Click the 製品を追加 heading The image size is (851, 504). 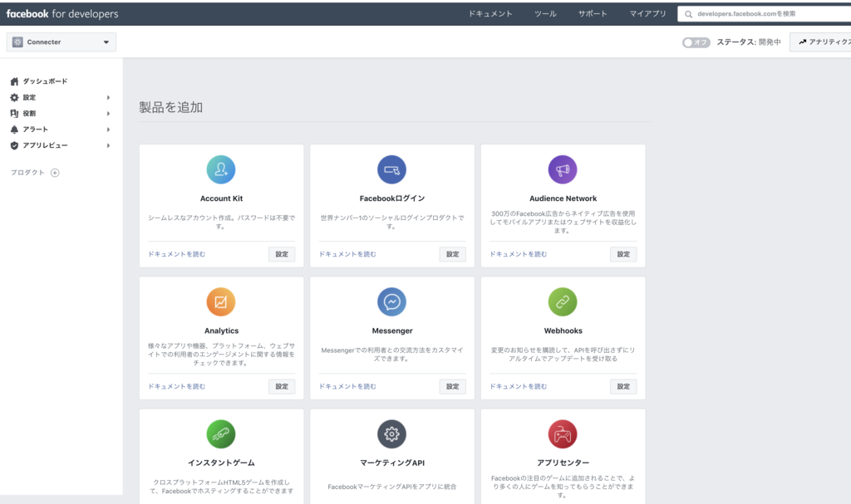171,107
